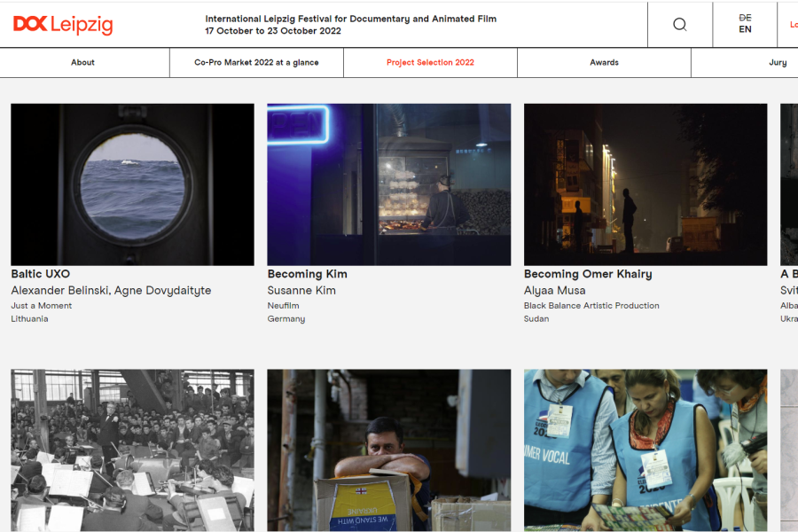Image resolution: width=798 pixels, height=532 pixels.
Task: Click the Baltic UXO title link
Action: pos(41,274)
